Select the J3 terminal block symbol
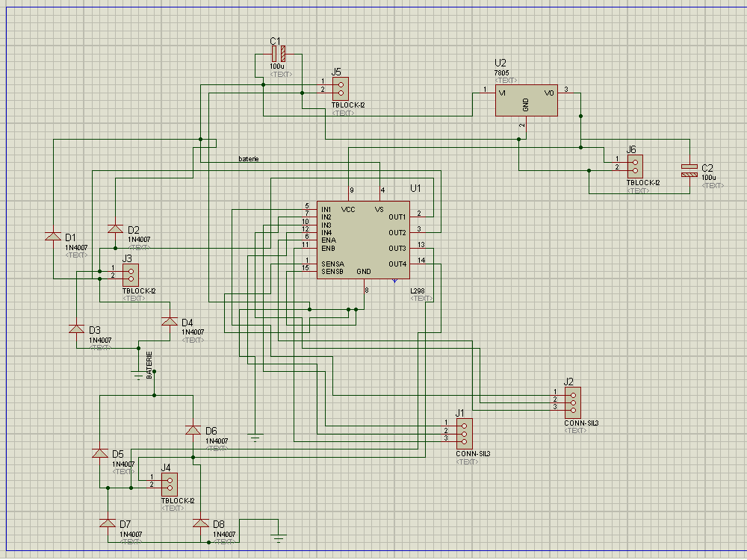This screenshot has height=560, width=747. coord(131,276)
